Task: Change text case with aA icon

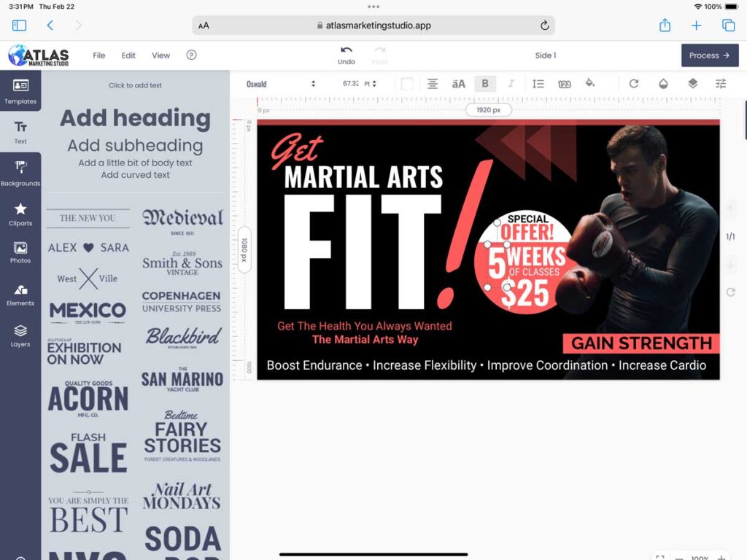Action: click(x=458, y=84)
